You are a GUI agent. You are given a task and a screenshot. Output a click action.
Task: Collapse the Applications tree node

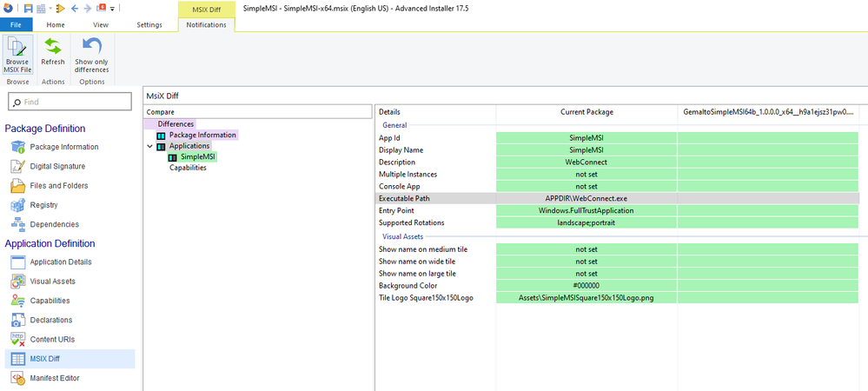(x=149, y=146)
